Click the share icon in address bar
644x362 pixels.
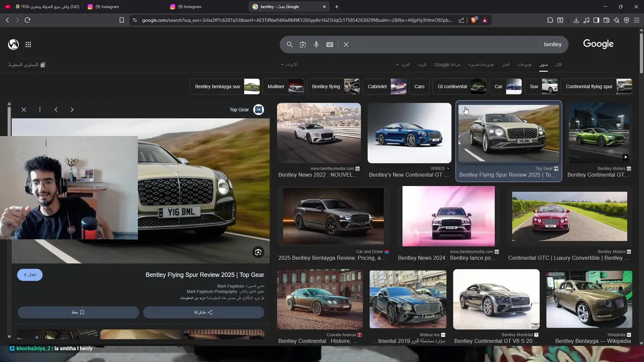[461, 20]
